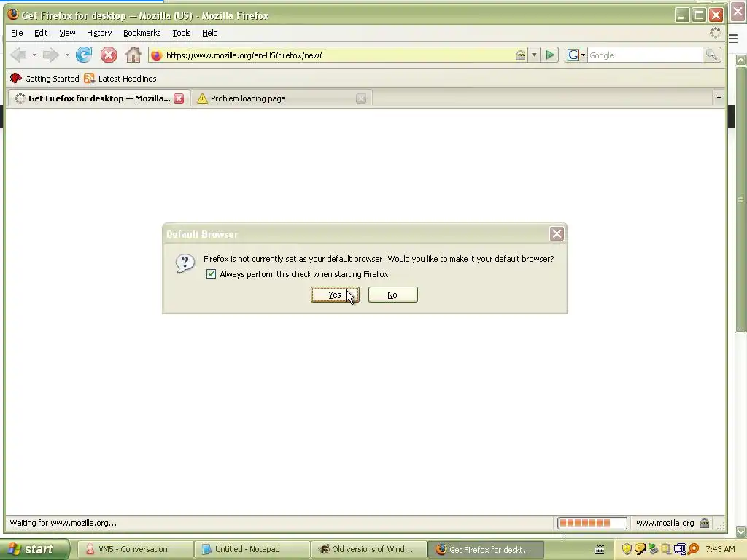This screenshot has width=747, height=560.
Task: Click the keyboard icon in taskbar
Action: click(600, 550)
